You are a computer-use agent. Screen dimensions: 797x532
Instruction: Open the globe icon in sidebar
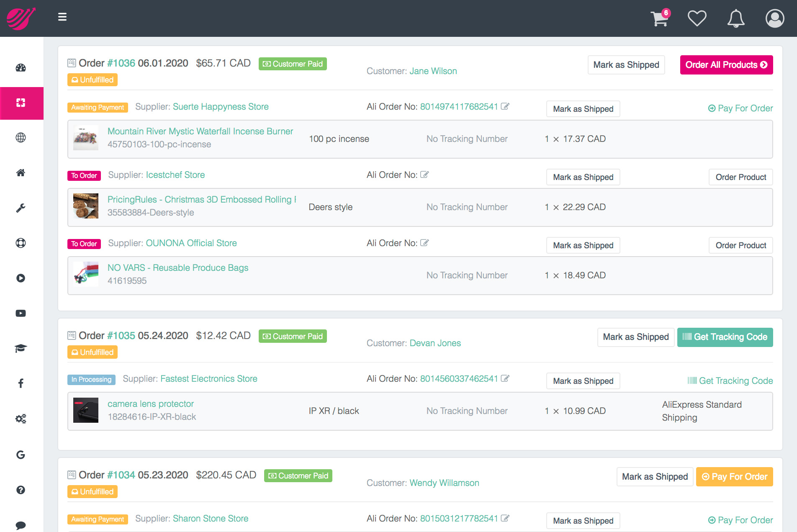pyautogui.click(x=21, y=138)
